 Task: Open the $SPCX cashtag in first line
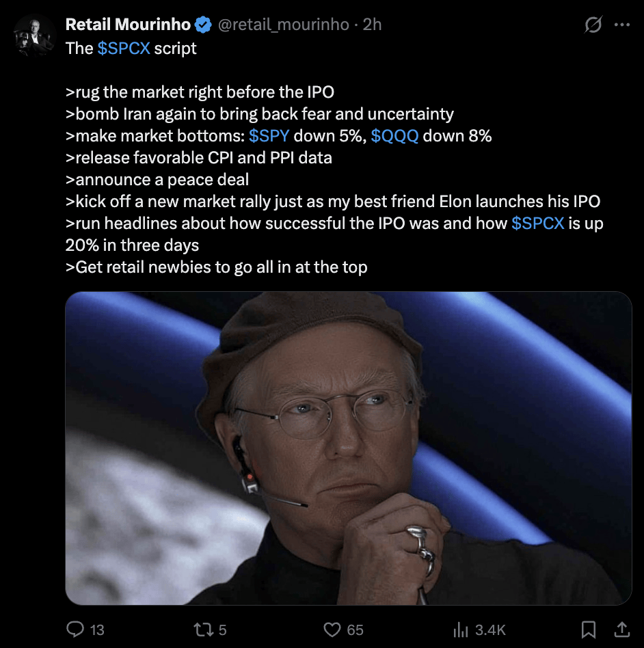pos(124,49)
